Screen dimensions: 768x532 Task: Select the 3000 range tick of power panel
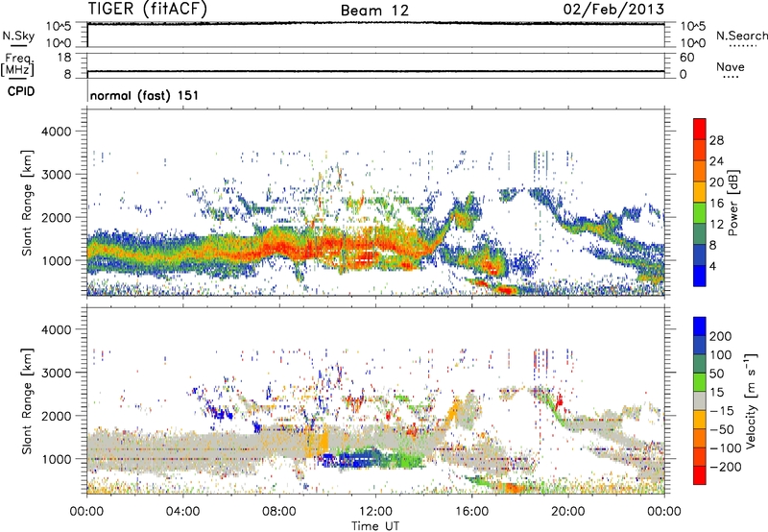pos(57,175)
